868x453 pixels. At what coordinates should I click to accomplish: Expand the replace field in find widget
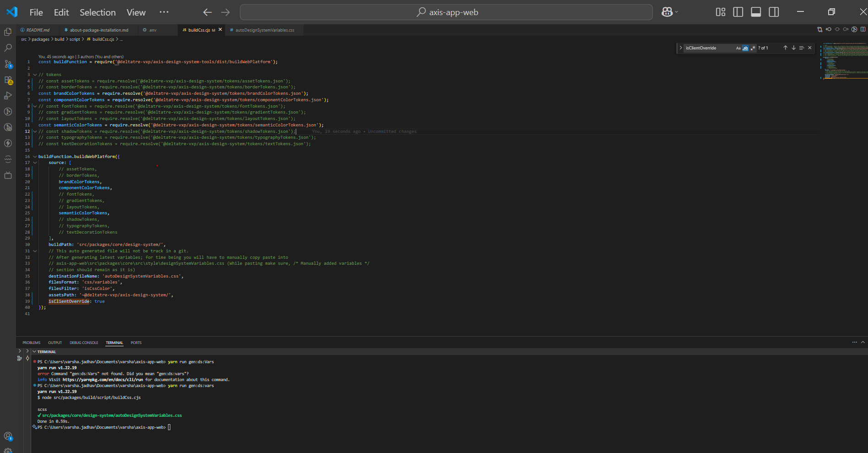click(681, 48)
